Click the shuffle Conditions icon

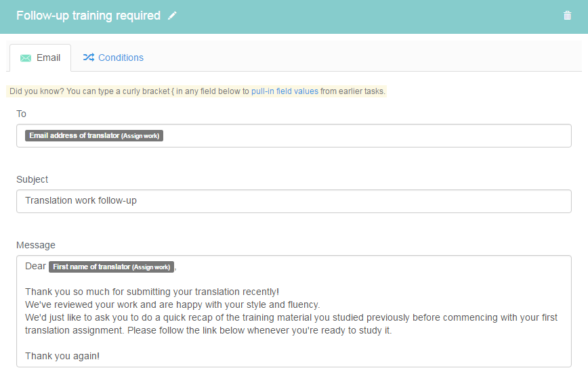(x=89, y=58)
